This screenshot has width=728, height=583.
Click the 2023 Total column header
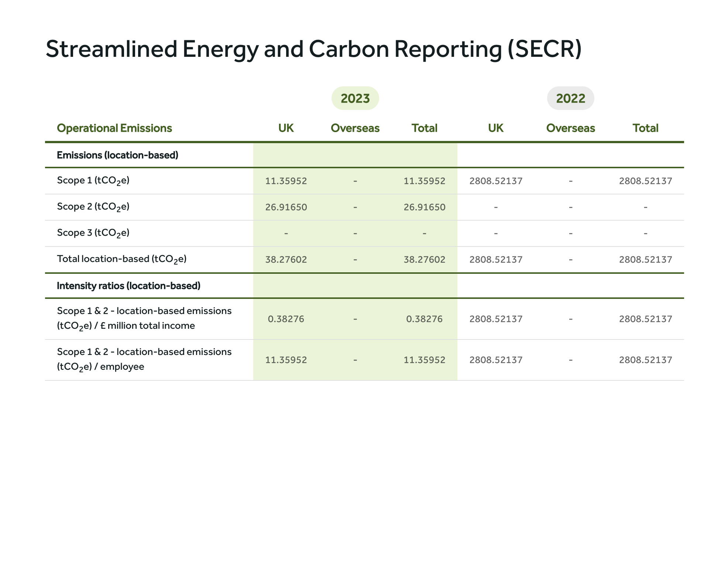(x=425, y=128)
